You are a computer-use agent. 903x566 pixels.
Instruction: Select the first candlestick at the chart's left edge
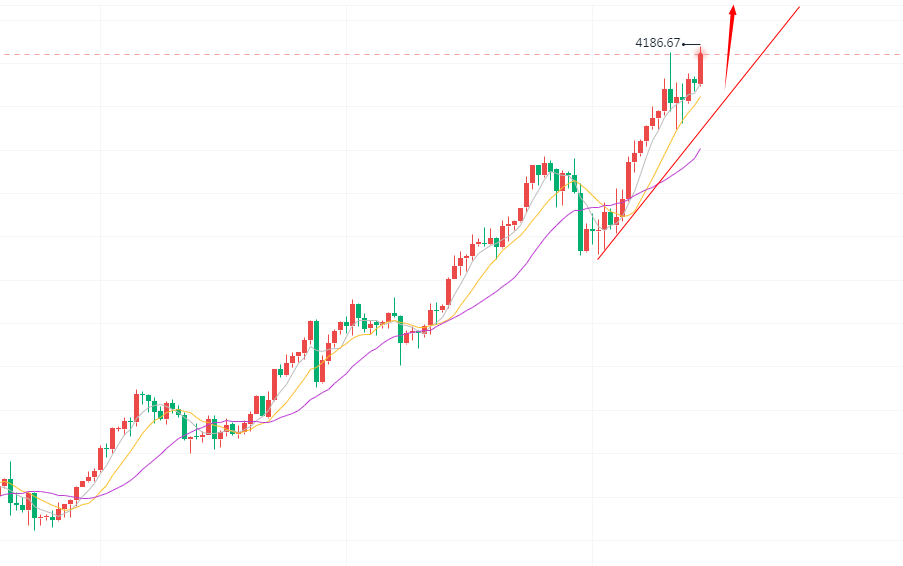coord(4,483)
